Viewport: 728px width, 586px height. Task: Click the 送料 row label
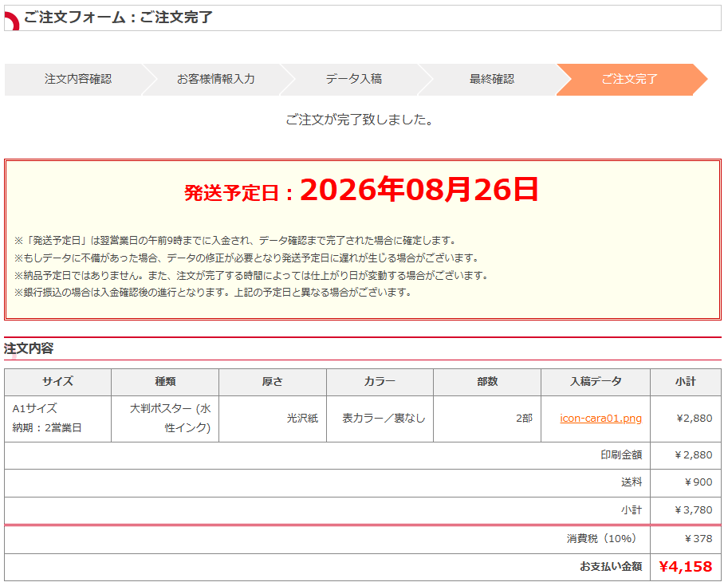[x=632, y=482]
